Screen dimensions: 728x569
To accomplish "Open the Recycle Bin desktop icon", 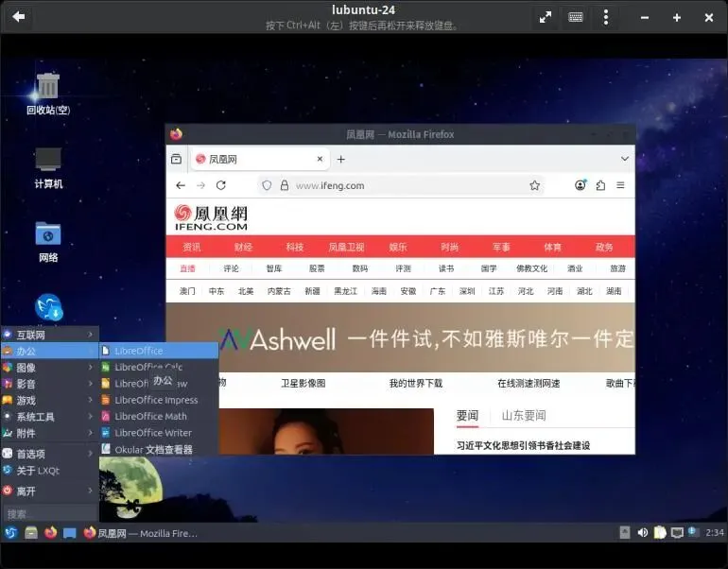I will point(48,94).
